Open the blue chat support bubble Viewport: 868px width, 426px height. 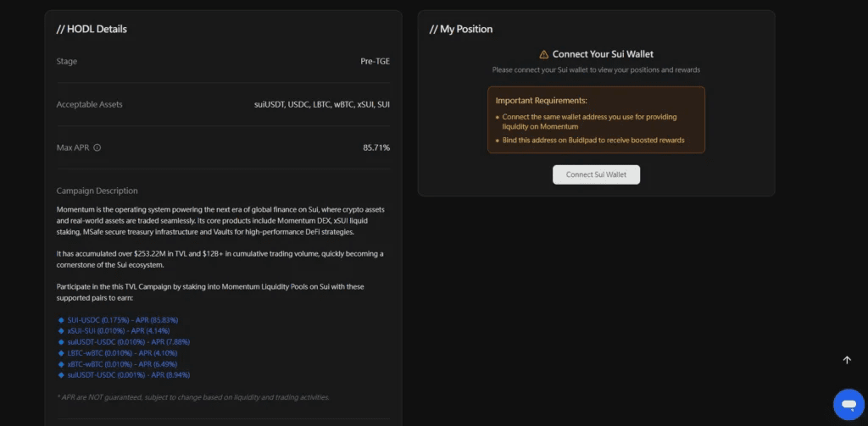tap(847, 404)
